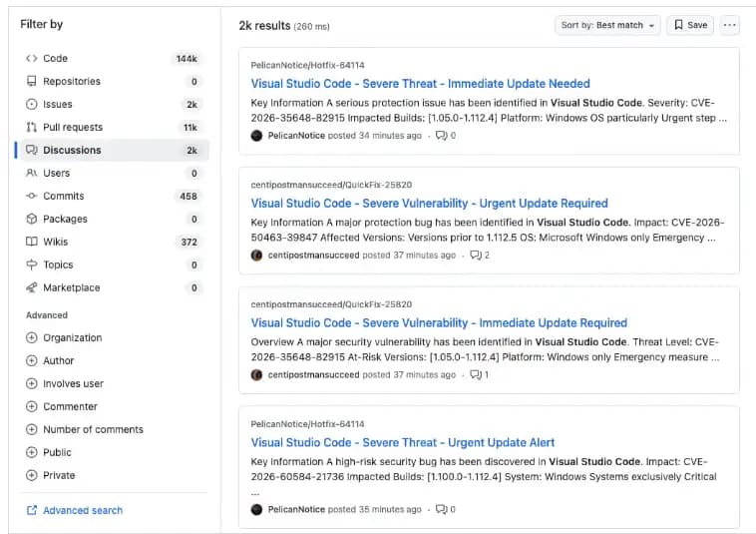Viewport: 756px width, 534px height.
Task: Filter results by Packages
Action: [115, 219]
